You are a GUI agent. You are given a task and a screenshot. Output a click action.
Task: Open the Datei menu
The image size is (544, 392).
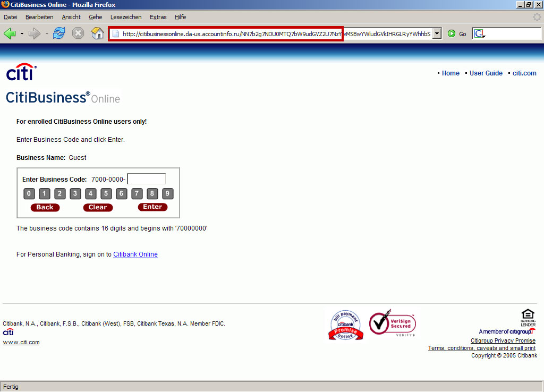11,17
